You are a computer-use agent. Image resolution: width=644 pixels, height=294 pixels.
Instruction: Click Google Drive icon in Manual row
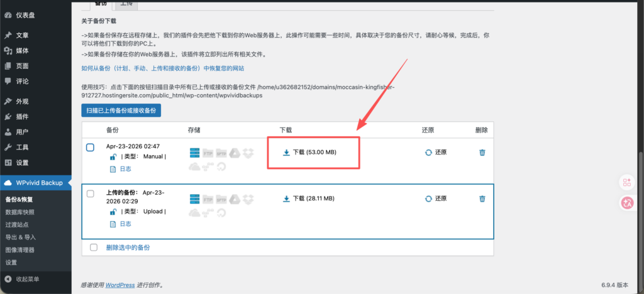pos(235,153)
